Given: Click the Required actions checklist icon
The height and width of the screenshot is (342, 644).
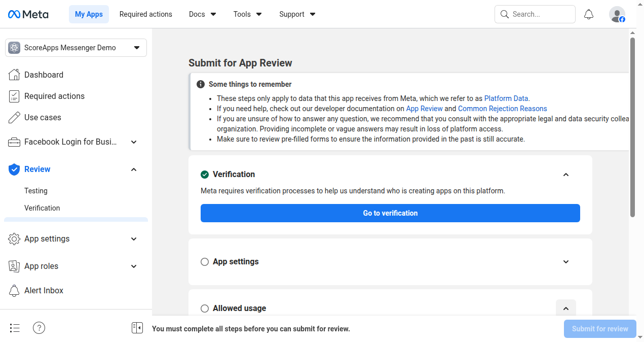Looking at the screenshot, I should click(14, 96).
